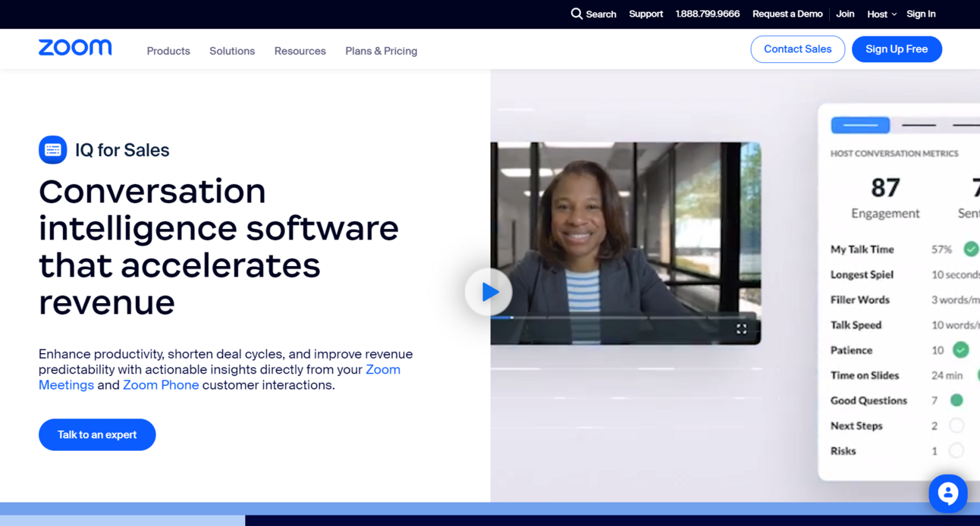Image resolution: width=980 pixels, height=526 pixels.
Task: Expand the Host dropdown
Action: point(881,14)
